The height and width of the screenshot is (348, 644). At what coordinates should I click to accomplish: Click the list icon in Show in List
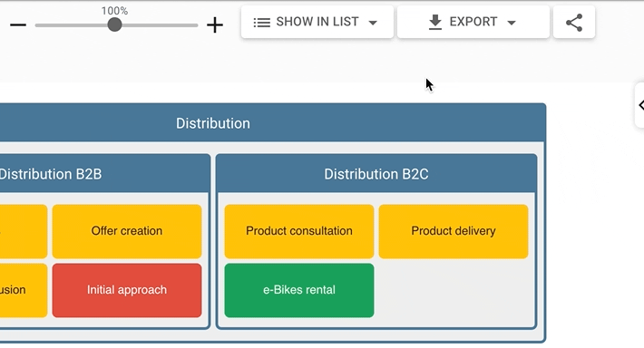(261, 22)
